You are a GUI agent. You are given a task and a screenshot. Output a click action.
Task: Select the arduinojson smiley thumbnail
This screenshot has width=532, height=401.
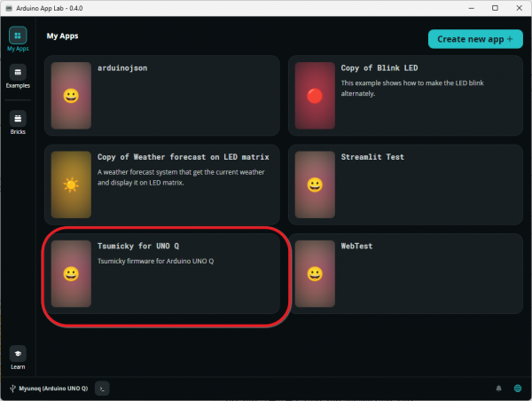[x=71, y=96]
